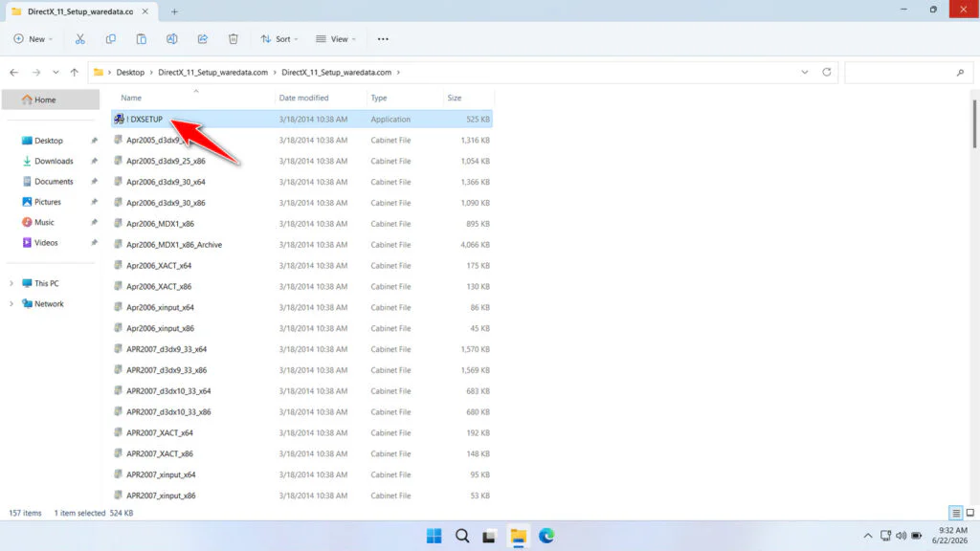Go up one folder level arrow
Image resolution: width=980 pixels, height=551 pixels.
point(75,73)
